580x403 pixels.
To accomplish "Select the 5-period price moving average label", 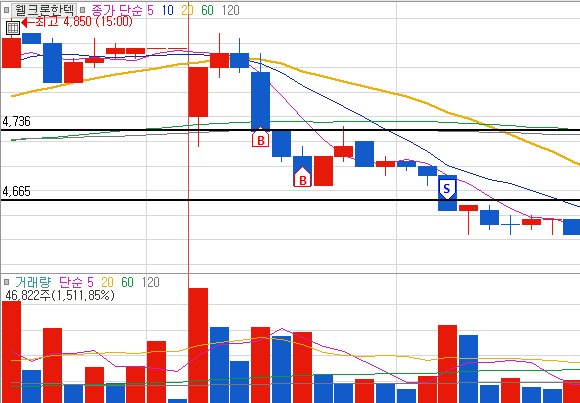I will click(x=150, y=10).
